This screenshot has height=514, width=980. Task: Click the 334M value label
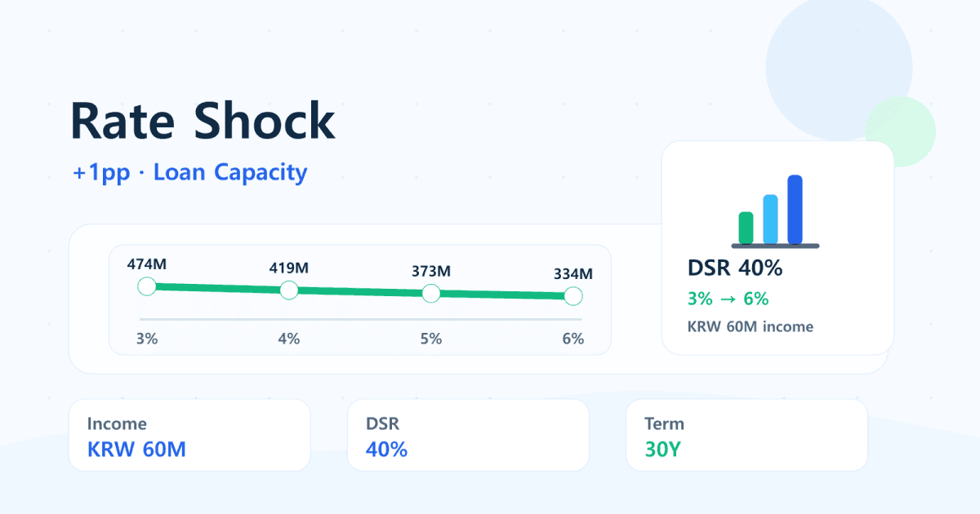573,273
